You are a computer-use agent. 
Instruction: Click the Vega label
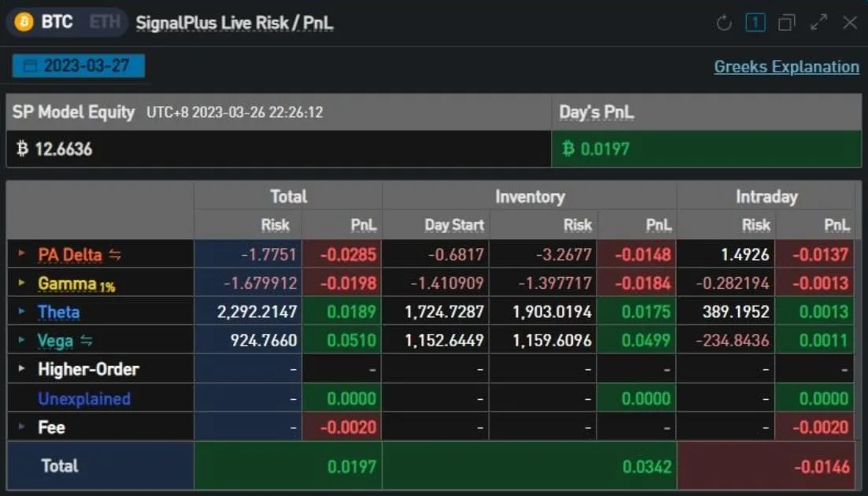55,341
